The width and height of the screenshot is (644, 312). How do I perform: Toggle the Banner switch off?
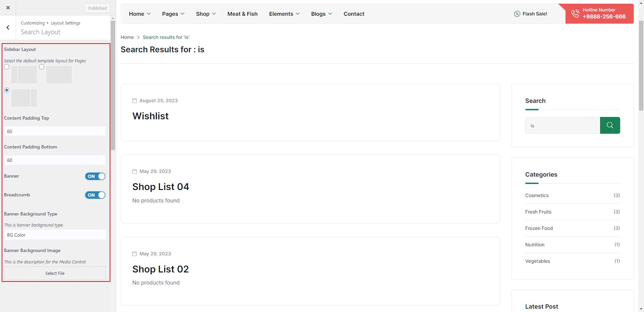click(95, 176)
